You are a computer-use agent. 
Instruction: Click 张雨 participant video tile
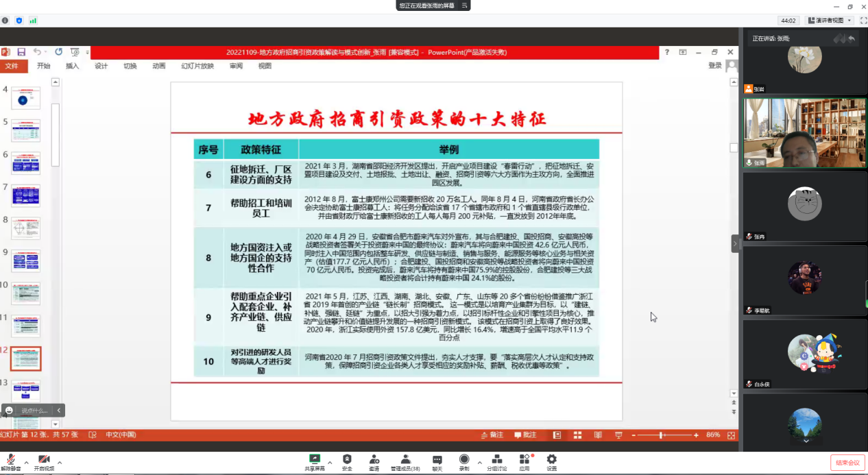pyautogui.click(x=805, y=133)
